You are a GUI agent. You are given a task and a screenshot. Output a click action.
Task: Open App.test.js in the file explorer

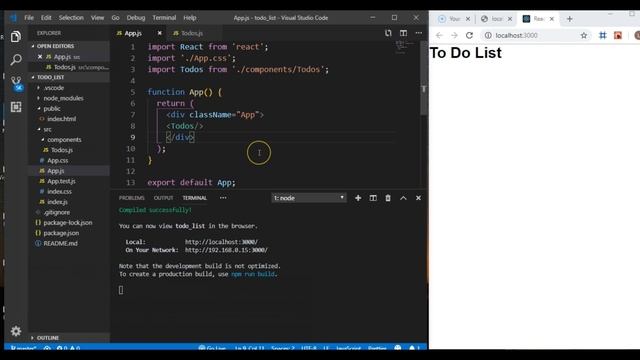coord(61,181)
